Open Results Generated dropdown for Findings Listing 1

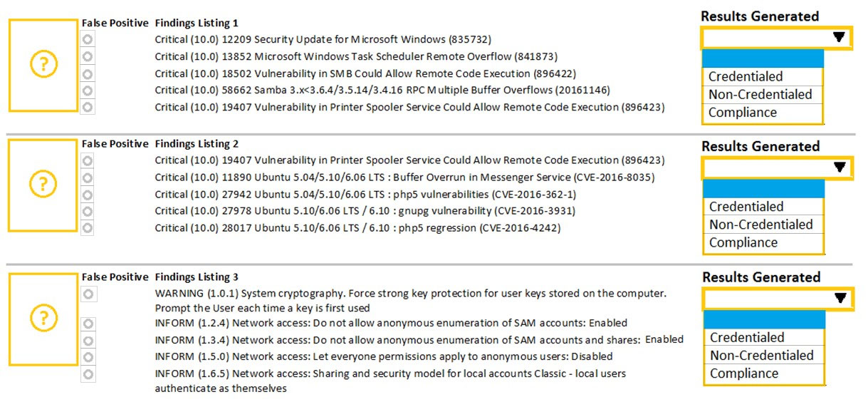776,38
